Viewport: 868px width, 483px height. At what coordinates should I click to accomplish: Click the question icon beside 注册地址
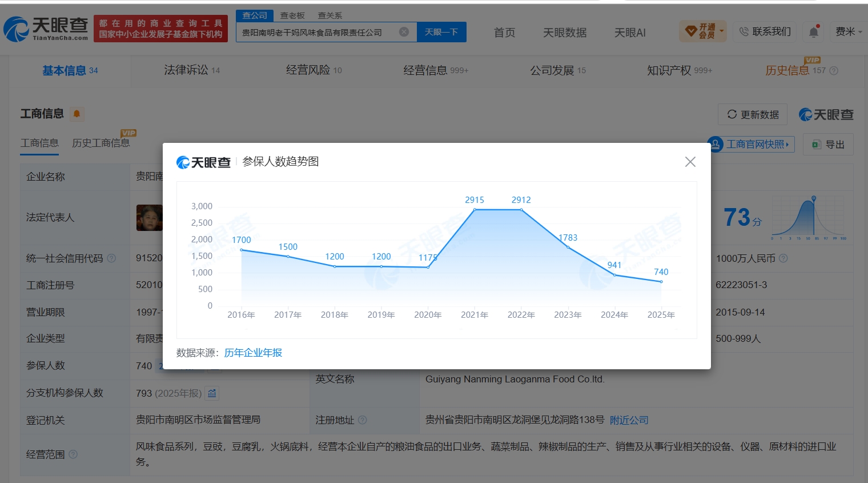tap(362, 420)
